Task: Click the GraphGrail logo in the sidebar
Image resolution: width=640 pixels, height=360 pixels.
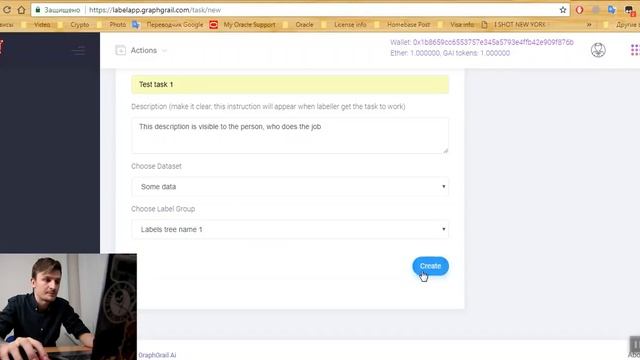Action: click(x=2, y=47)
